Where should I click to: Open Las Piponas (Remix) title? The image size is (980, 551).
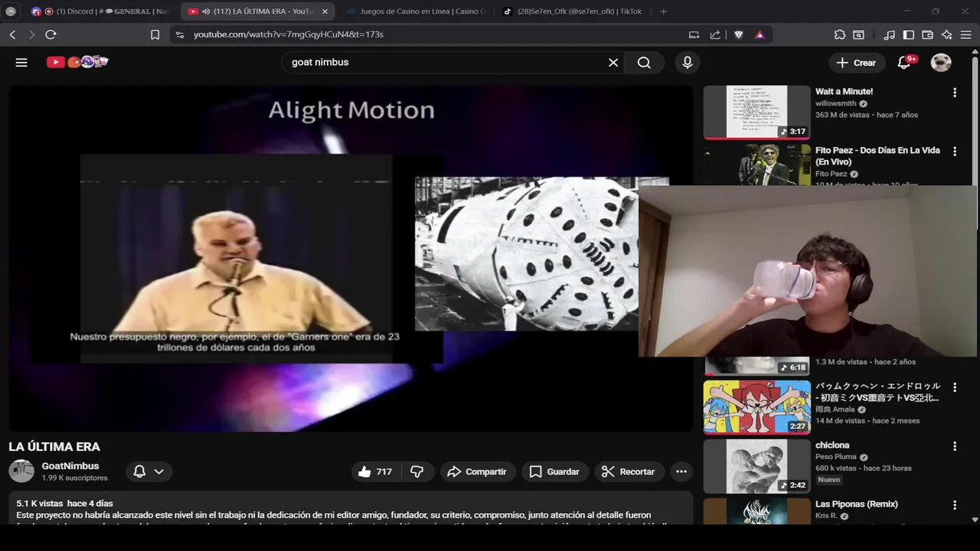click(856, 504)
